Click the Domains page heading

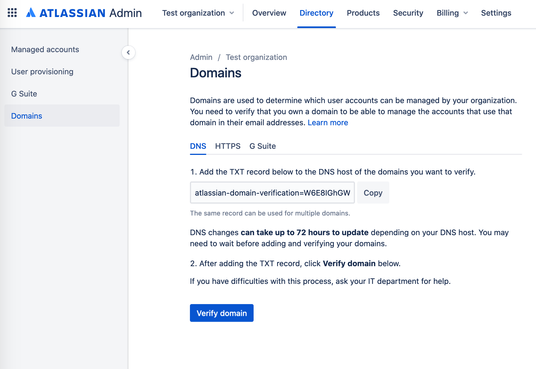(216, 73)
